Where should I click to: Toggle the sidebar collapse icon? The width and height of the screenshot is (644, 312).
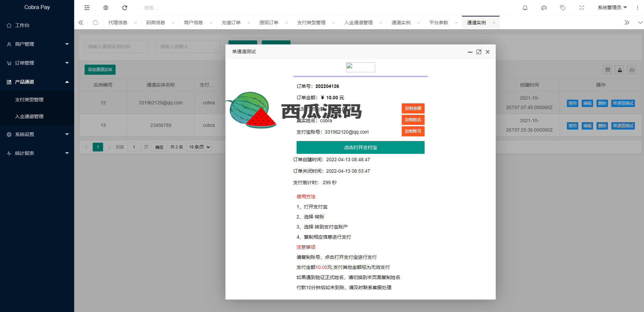[x=87, y=8]
